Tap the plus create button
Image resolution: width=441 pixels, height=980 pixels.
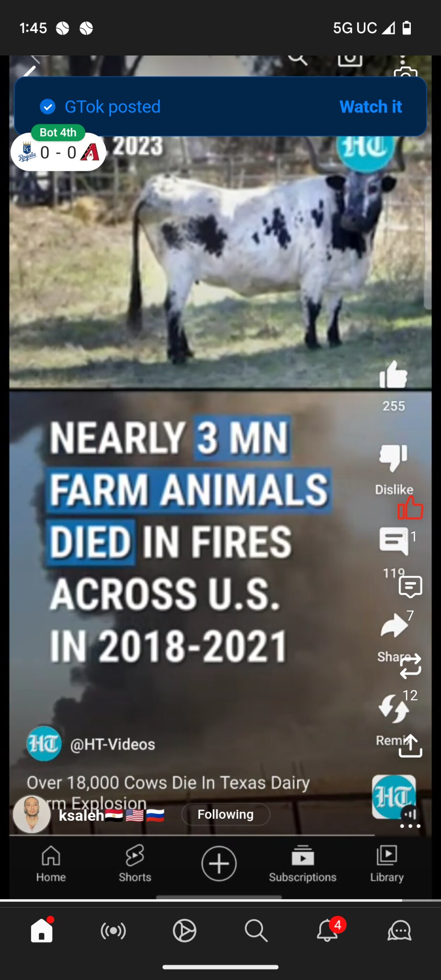click(219, 863)
